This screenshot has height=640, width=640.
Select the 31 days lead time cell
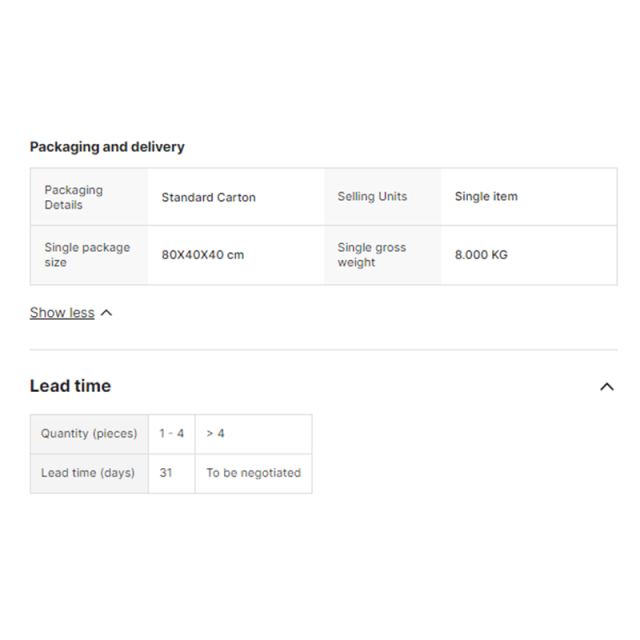point(172,473)
